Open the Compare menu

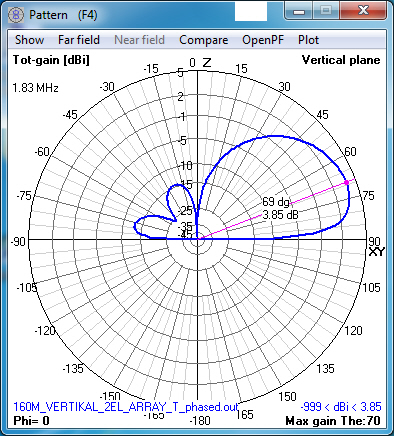coord(203,40)
